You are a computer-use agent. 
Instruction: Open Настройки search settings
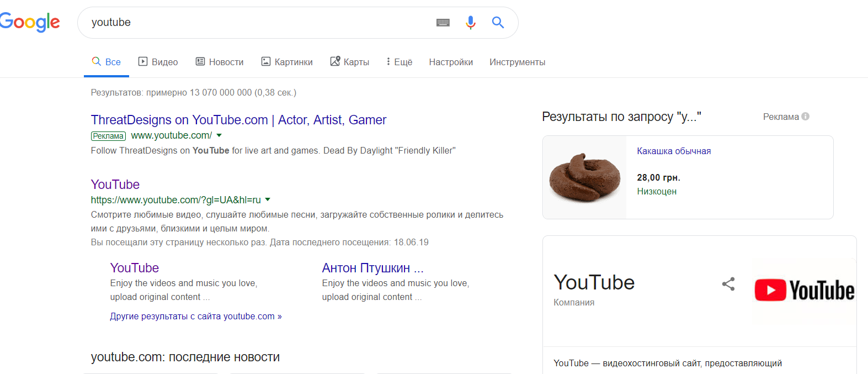(x=451, y=62)
